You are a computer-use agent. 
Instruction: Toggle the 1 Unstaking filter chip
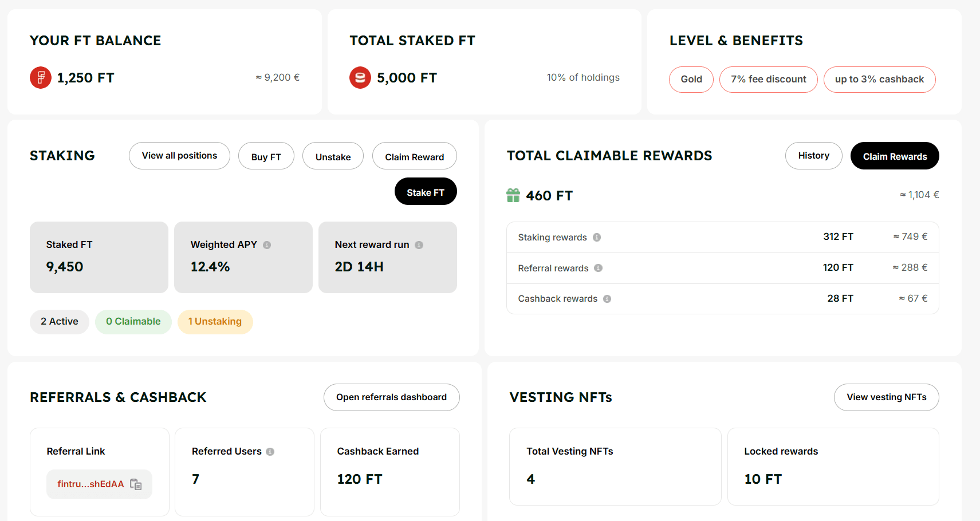coord(215,322)
